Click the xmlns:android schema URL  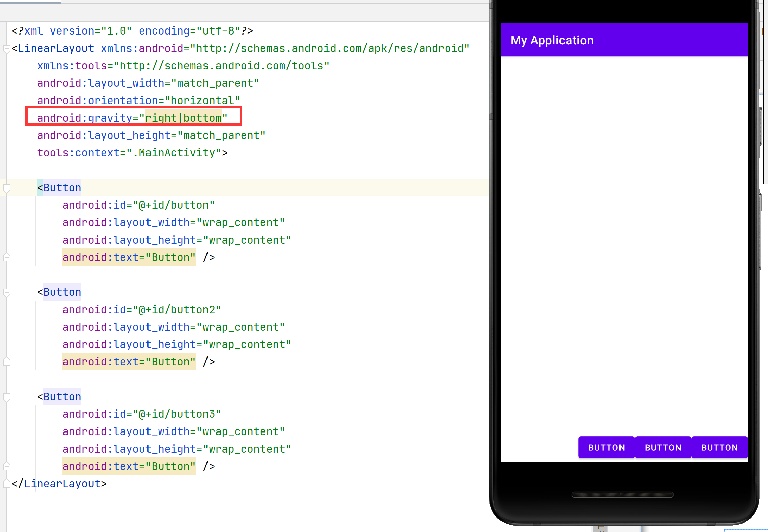point(330,48)
